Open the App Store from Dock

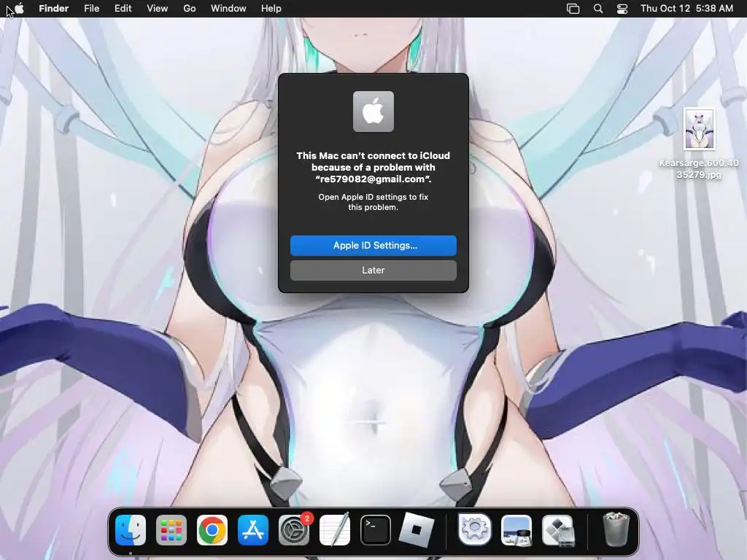pyautogui.click(x=253, y=530)
